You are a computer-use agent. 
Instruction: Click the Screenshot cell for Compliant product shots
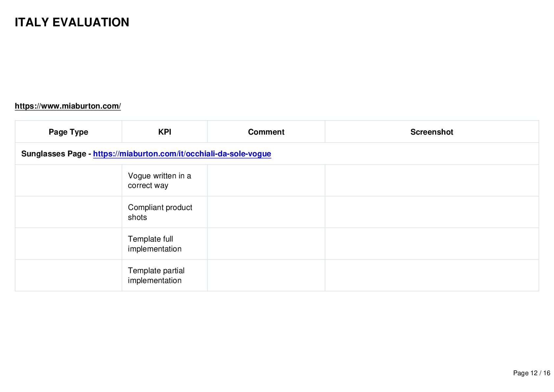click(432, 212)
